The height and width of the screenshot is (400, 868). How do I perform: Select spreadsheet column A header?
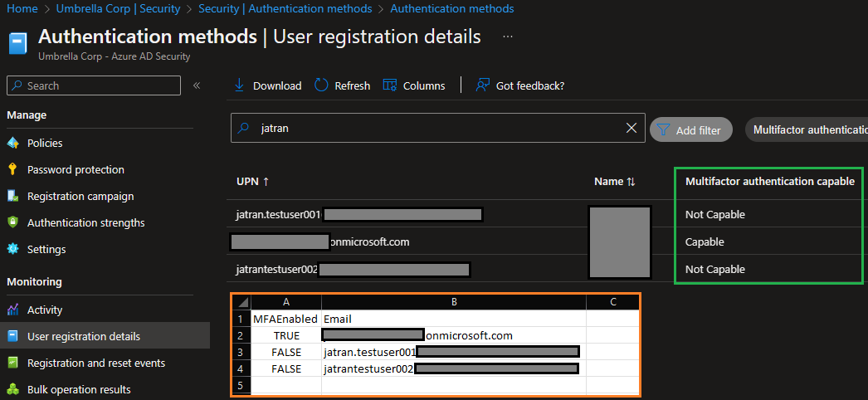coord(286,302)
